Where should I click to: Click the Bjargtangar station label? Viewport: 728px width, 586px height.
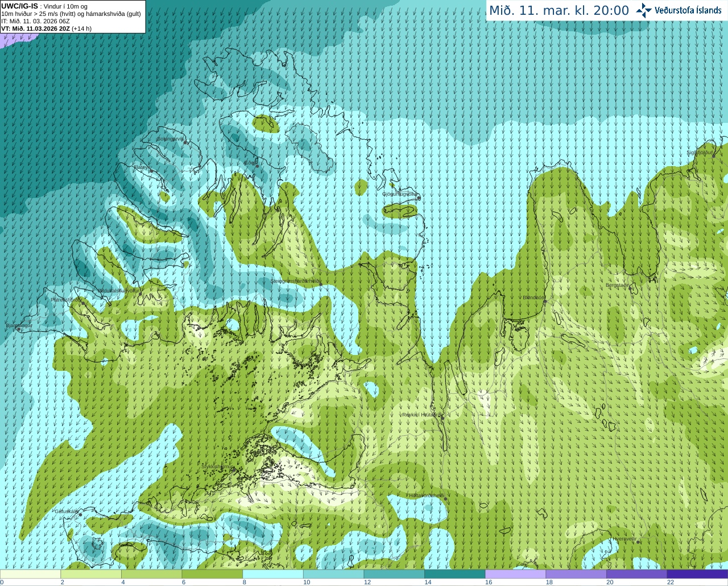19,325
